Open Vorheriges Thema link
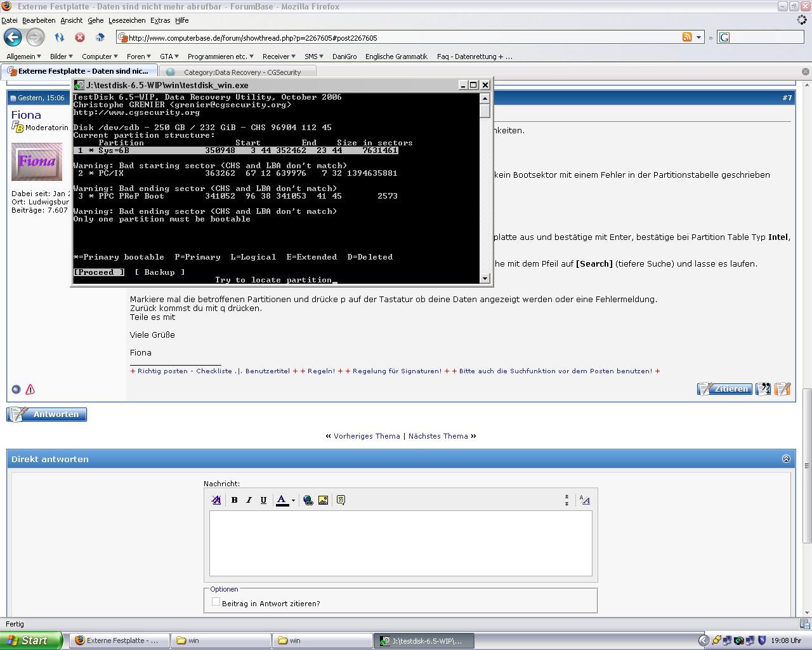Viewport: 812px width, 650px height. tap(367, 436)
